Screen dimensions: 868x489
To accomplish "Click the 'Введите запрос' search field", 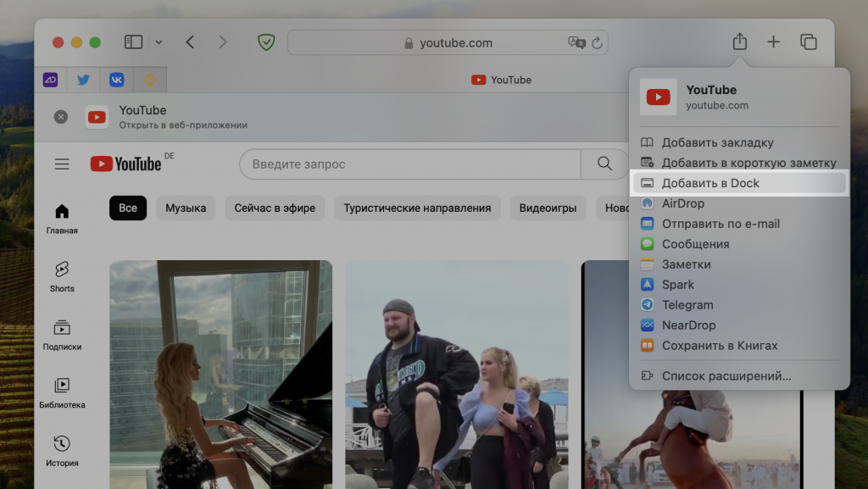I will tap(409, 164).
